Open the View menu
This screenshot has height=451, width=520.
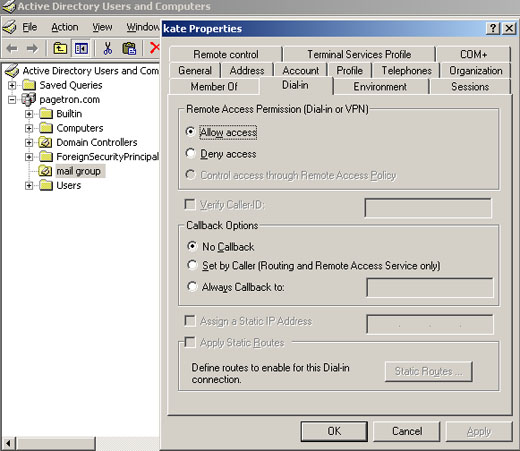(x=102, y=27)
